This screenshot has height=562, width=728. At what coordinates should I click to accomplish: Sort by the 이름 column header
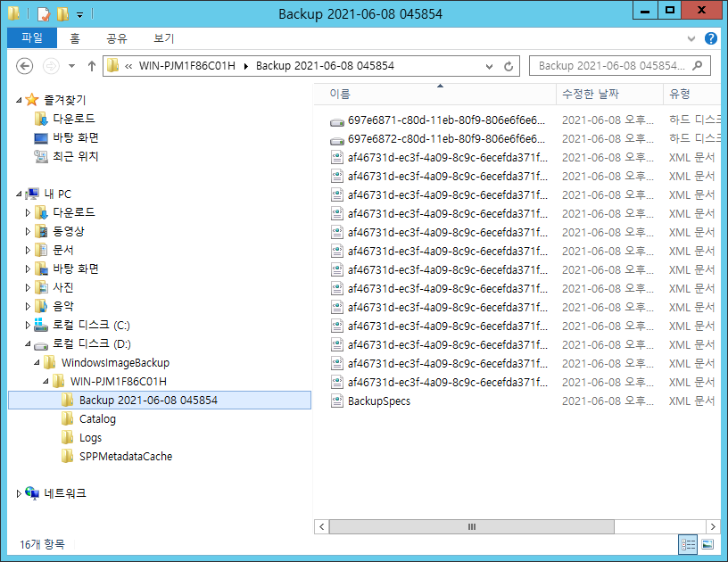tap(435, 94)
